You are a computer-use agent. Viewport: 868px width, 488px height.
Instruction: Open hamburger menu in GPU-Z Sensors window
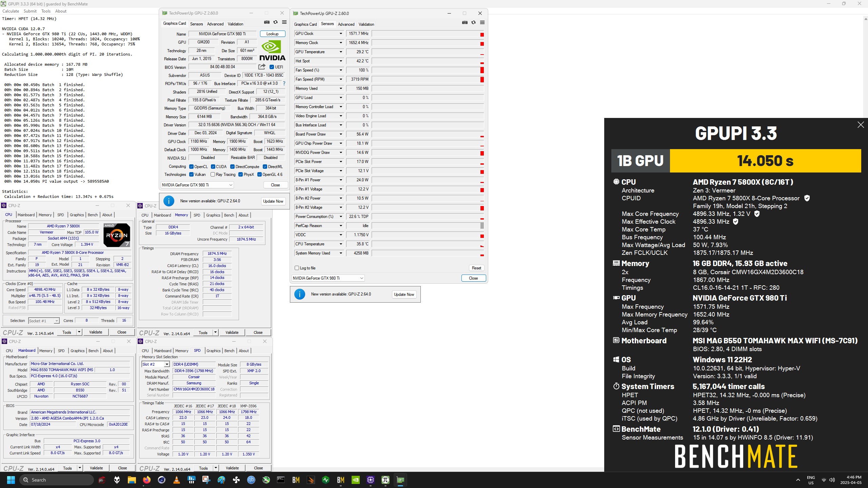click(x=482, y=23)
